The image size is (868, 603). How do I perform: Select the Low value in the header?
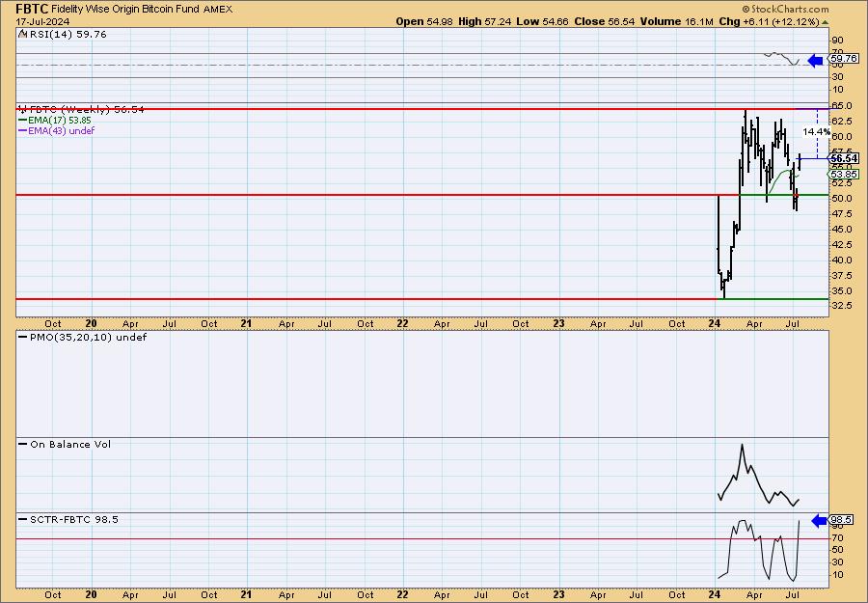click(x=542, y=21)
